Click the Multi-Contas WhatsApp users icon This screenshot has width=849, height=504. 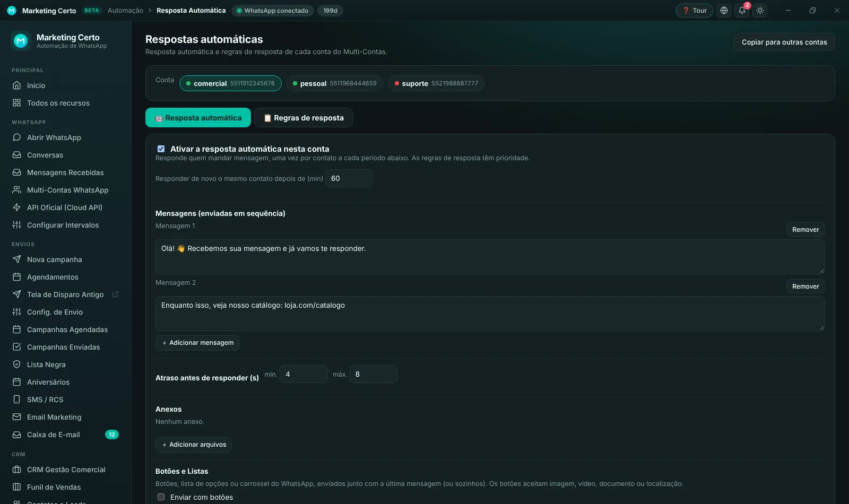(17, 190)
